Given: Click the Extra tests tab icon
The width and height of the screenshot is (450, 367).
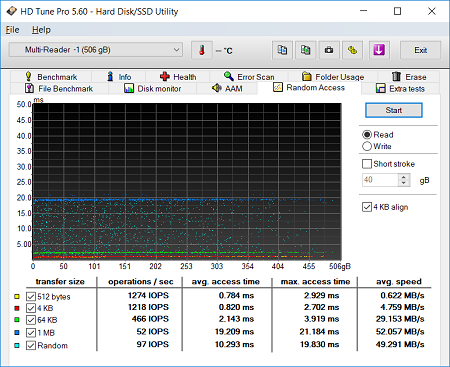Looking at the screenshot, I should click(381, 88).
